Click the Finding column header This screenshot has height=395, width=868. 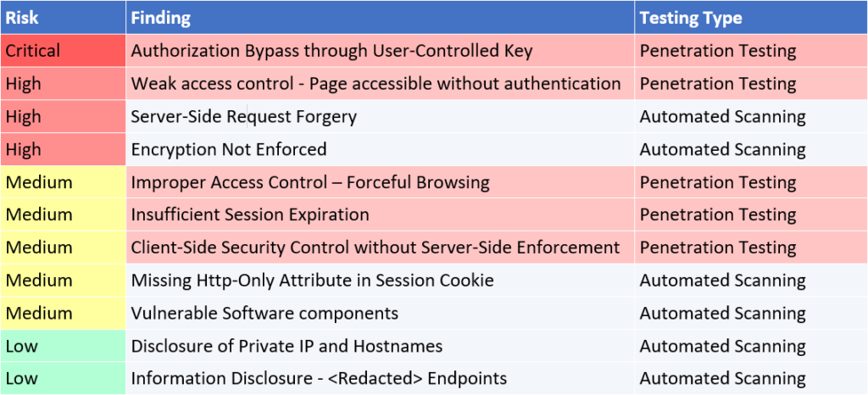click(x=161, y=18)
